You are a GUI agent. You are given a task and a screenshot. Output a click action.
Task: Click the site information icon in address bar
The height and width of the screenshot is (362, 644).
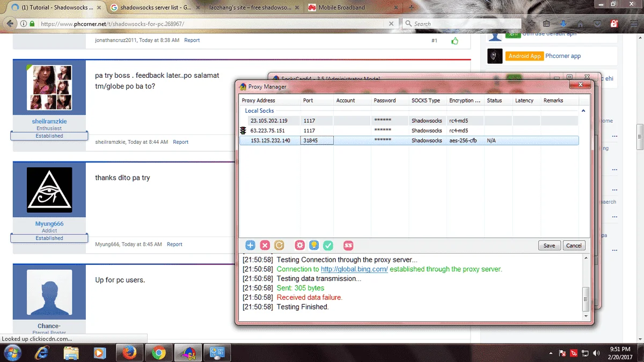pyautogui.click(x=24, y=24)
